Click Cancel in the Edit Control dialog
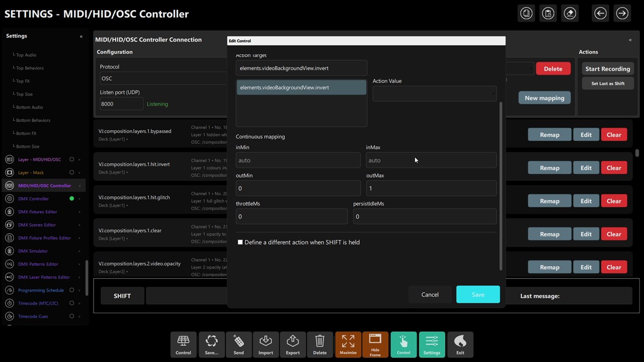 430,295
